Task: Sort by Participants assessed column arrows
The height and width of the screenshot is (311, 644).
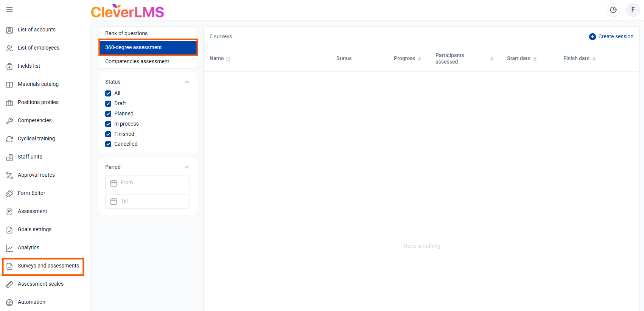Action: [492, 59]
